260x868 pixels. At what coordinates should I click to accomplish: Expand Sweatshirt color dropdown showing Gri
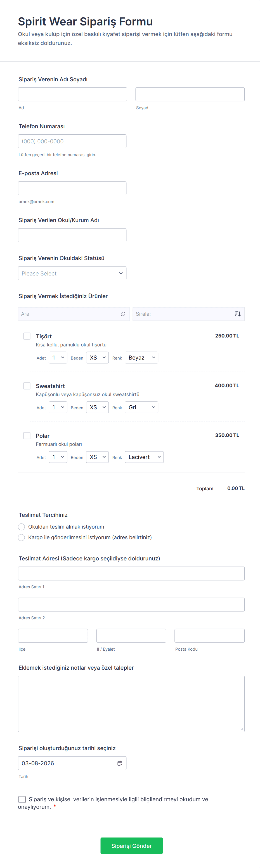141,407
